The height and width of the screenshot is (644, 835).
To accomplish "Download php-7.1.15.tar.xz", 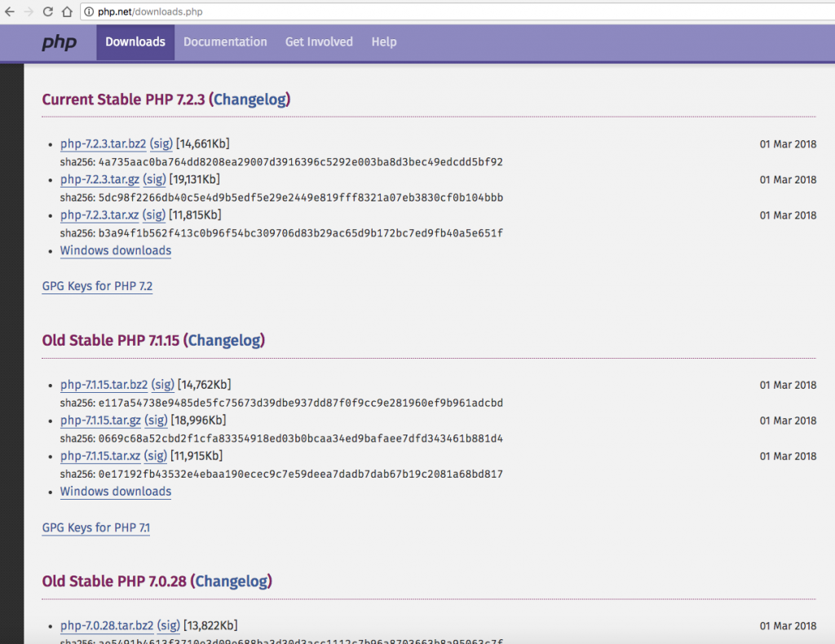I will (x=100, y=456).
